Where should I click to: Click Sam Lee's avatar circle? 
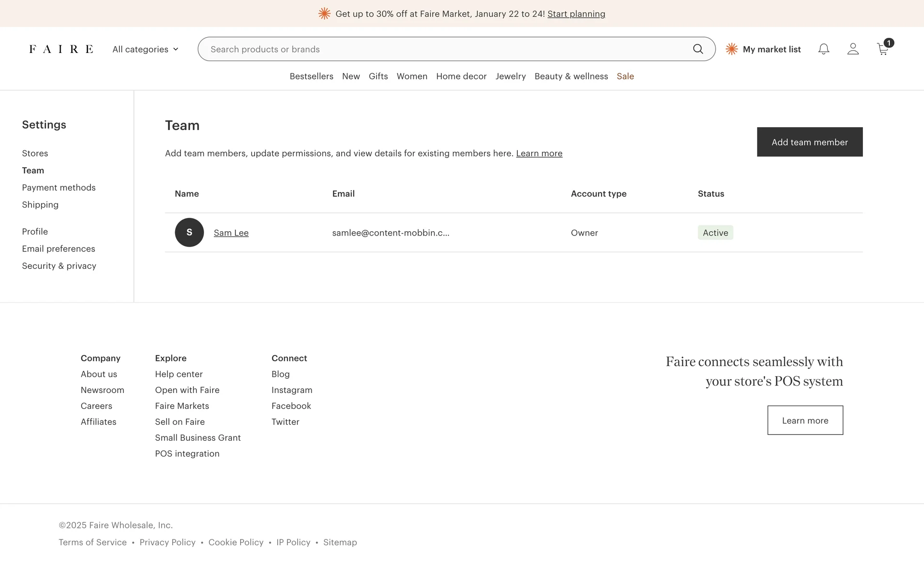(x=189, y=233)
